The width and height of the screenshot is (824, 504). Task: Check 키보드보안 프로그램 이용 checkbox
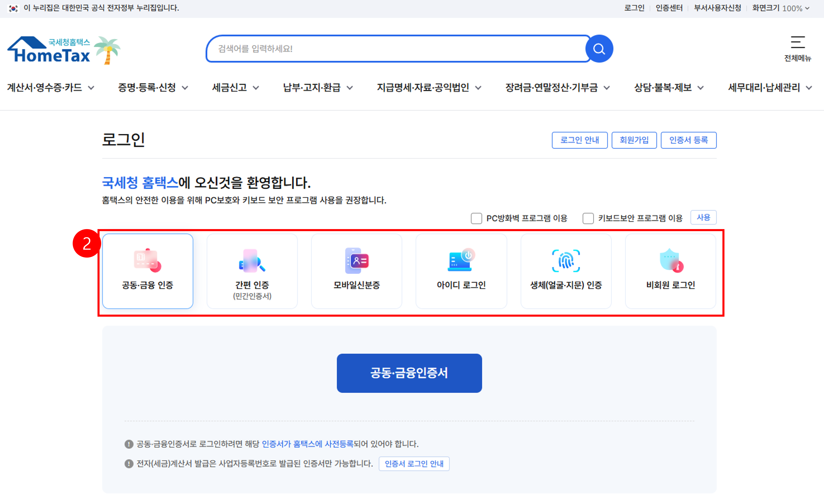click(x=588, y=218)
